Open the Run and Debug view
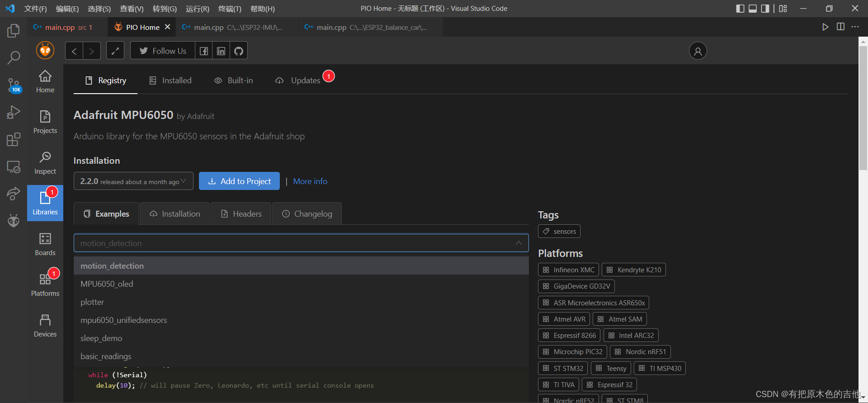Screen dimensions: 868x403 (14, 112)
